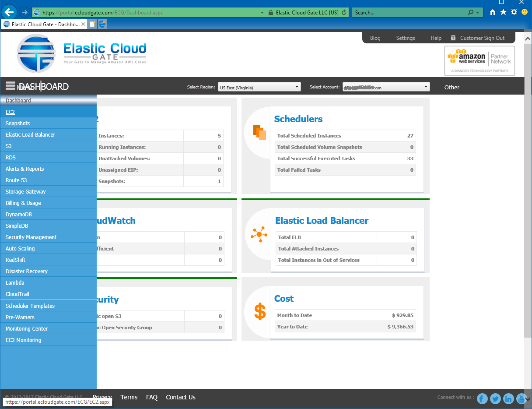Close the Elastic Cloud Gate tab
This screenshot has height=409, width=532.
(x=83, y=25)
